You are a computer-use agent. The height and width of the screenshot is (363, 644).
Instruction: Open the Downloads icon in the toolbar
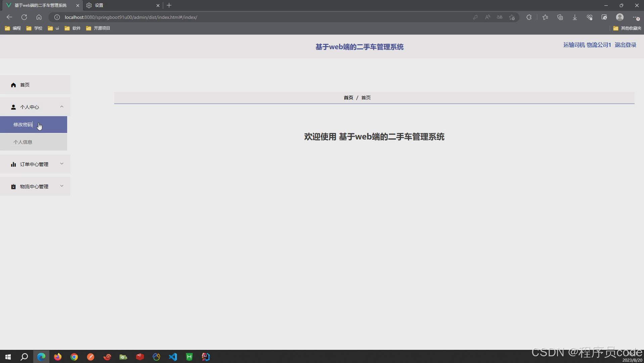(x=575, y=17)
